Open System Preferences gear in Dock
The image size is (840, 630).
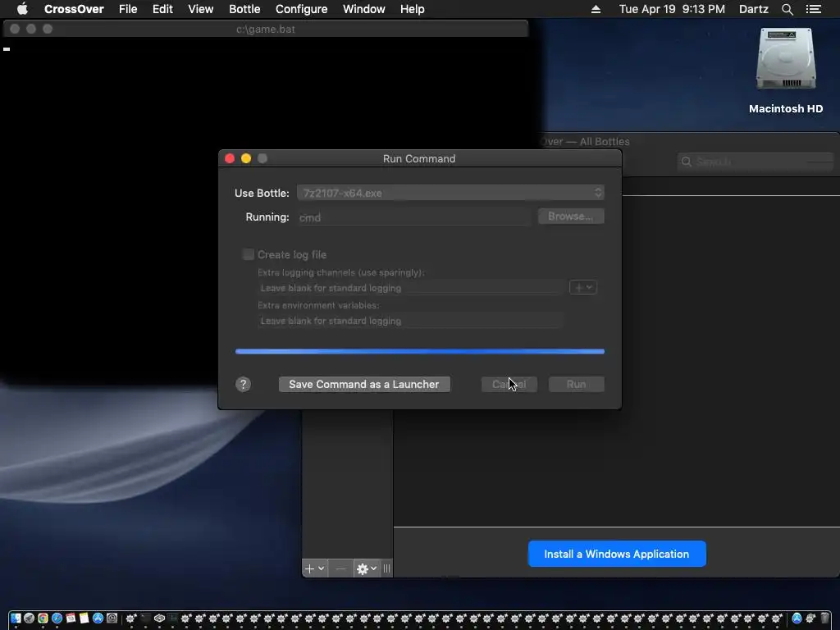click(112, 619)
